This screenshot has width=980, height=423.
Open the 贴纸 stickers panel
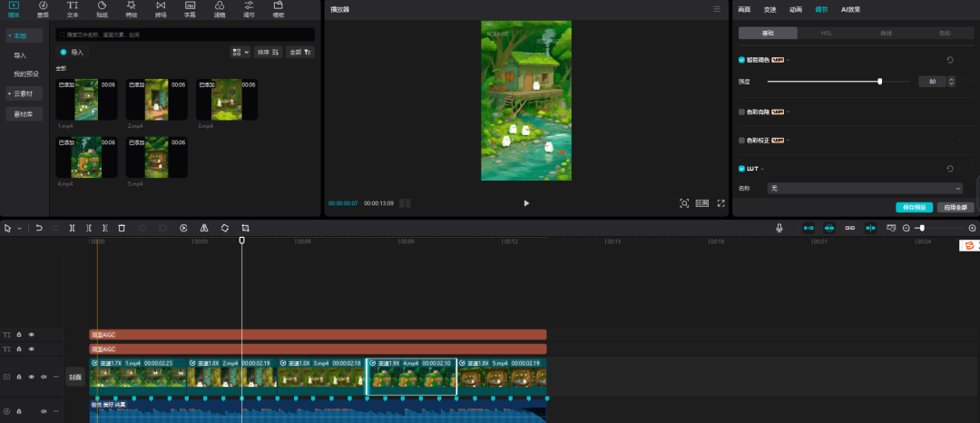(x=102, y=9)
